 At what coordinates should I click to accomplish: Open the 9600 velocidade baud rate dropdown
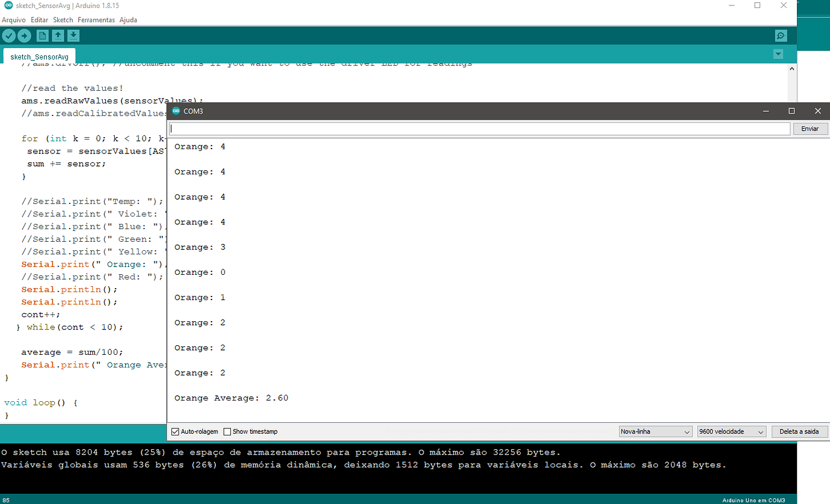(x=731, y=431)
